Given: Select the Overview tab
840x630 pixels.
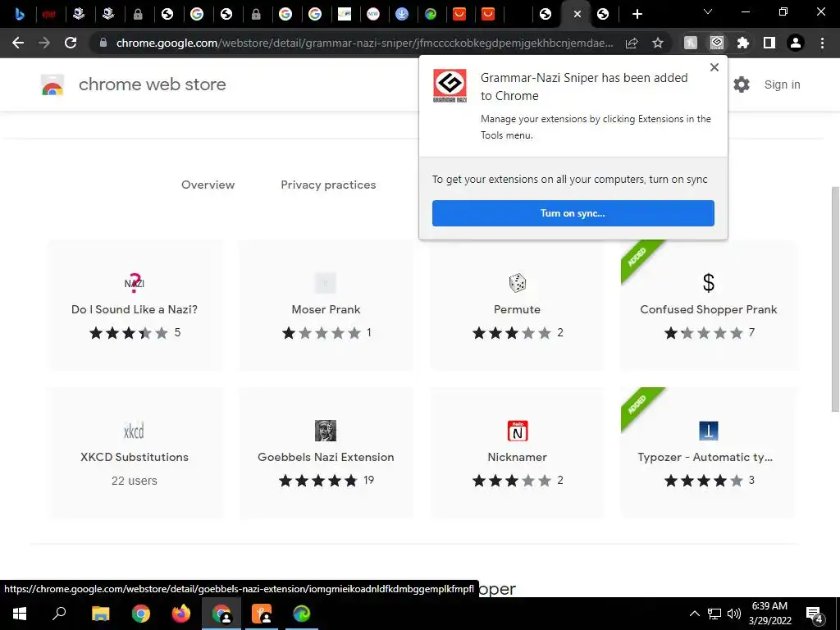Looking at the screenshot, I should [208, 185].
